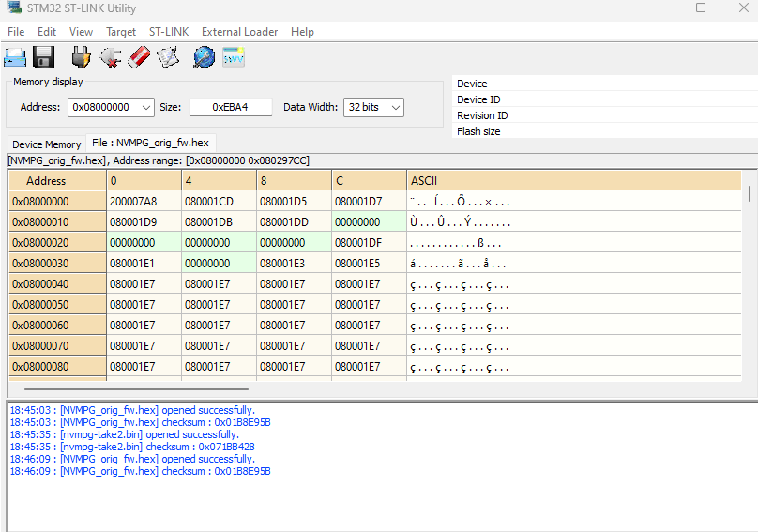This screenshot has width=758, height=532.
Task: Select cell value 080001D9
Action: [x=144, y=222]
